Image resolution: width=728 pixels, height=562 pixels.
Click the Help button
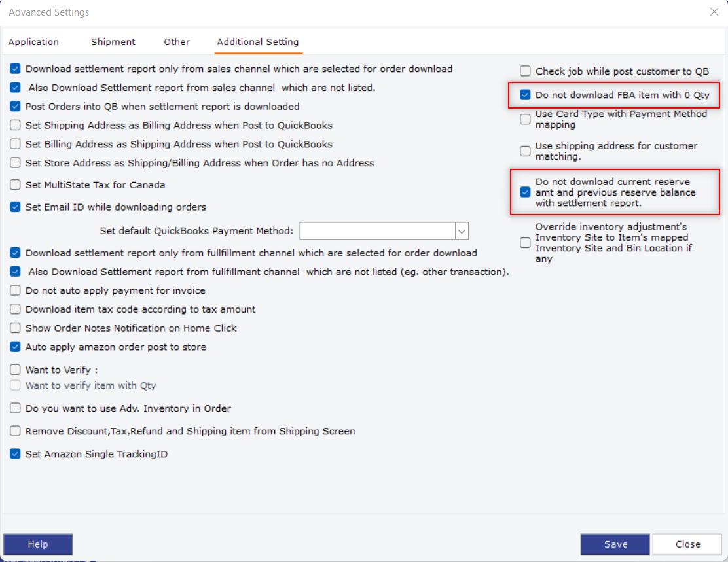tap(38, 544)
